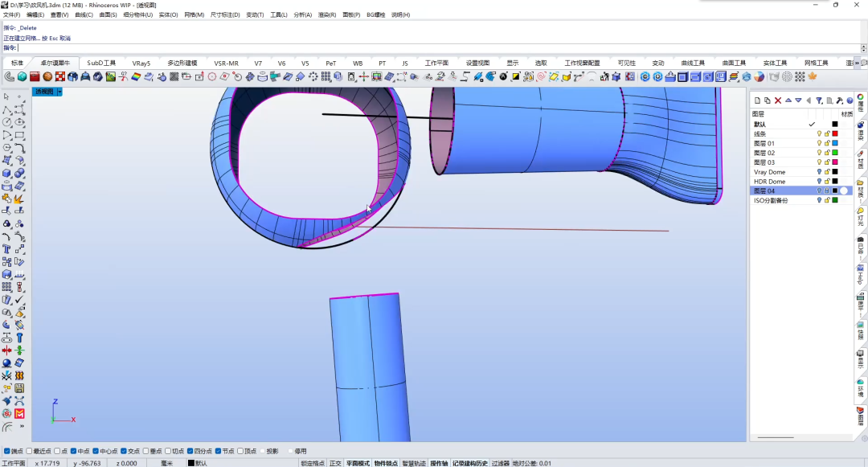Open the 文件(F) menu
Image resolution: width=868 pixels, height=467 pixels.
point(11,15)
